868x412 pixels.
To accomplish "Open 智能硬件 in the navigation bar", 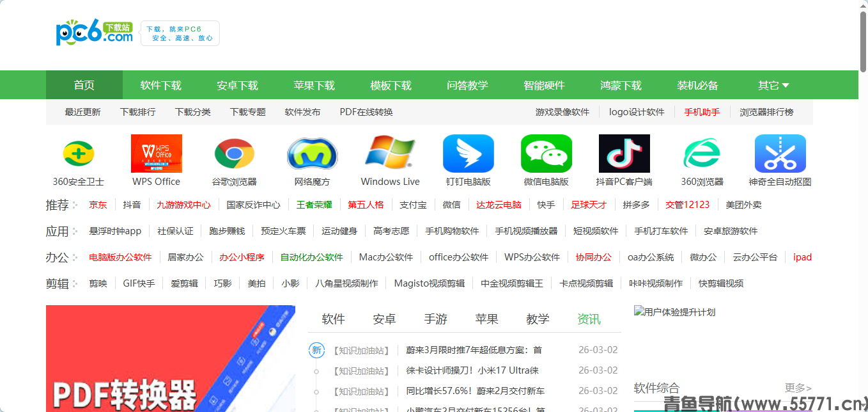I will click(x=545, y=85).
